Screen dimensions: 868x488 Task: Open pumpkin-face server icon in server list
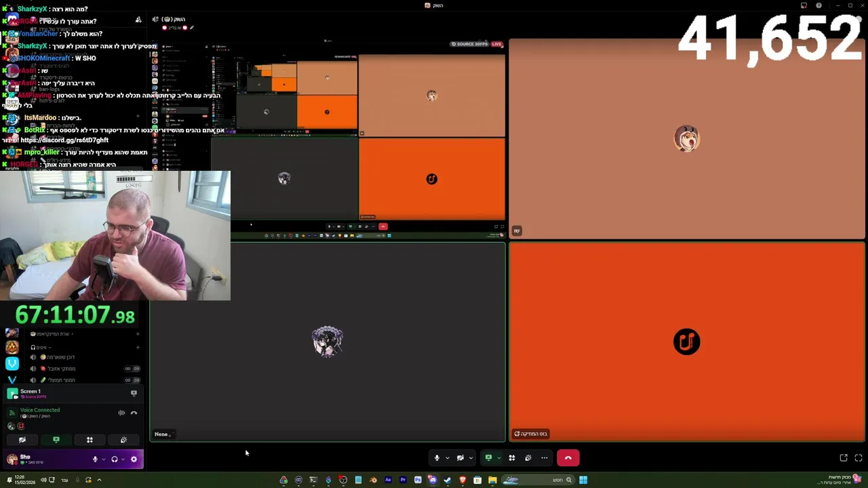tap(12, 348)
